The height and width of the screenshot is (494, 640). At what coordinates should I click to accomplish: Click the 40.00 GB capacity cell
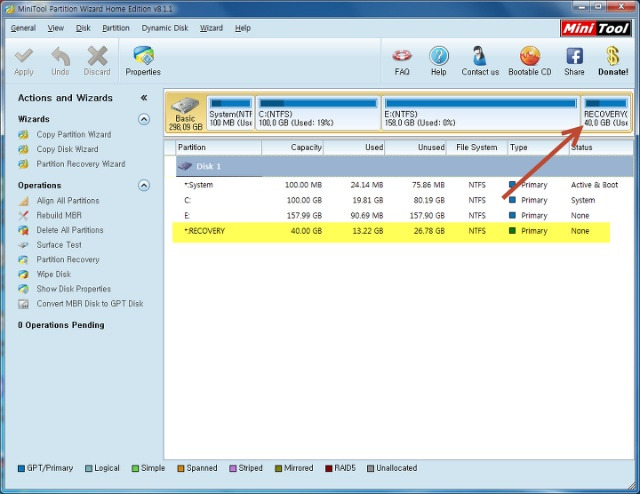coord(306,231)
